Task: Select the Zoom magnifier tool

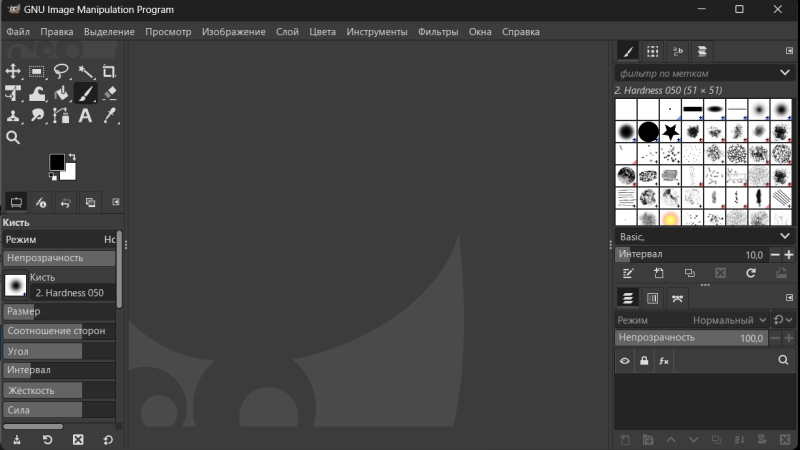Action: click(13, 138)
